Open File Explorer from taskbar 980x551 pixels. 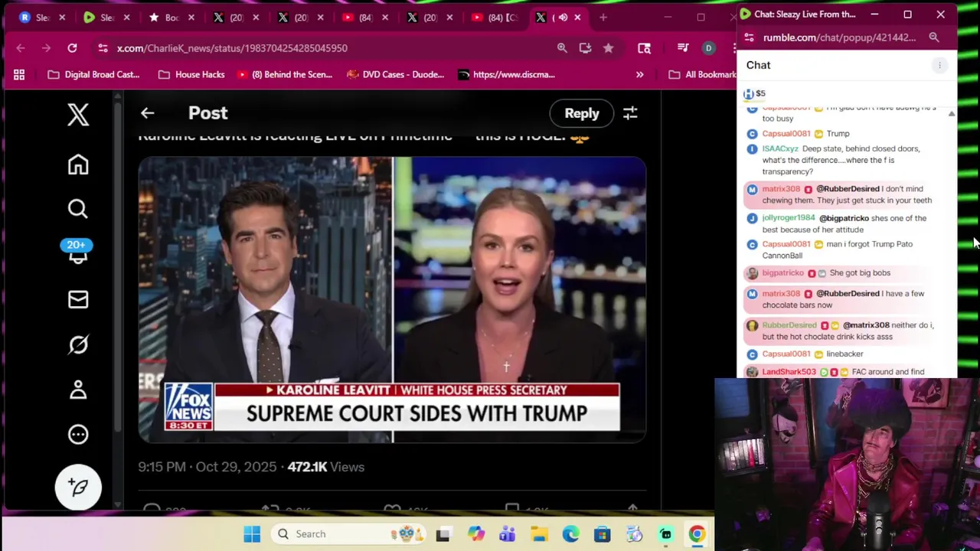539,534
